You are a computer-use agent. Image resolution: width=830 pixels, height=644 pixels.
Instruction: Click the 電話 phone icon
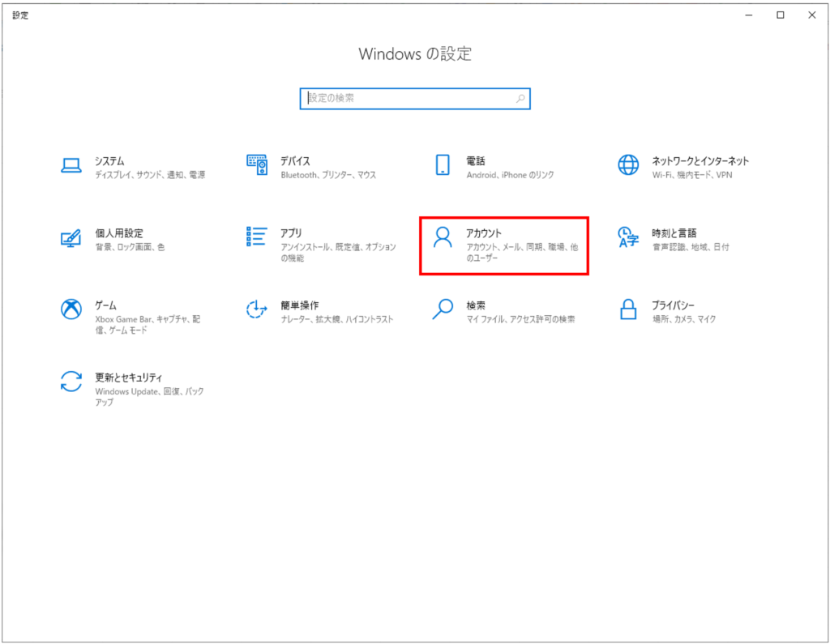(443, 164)
